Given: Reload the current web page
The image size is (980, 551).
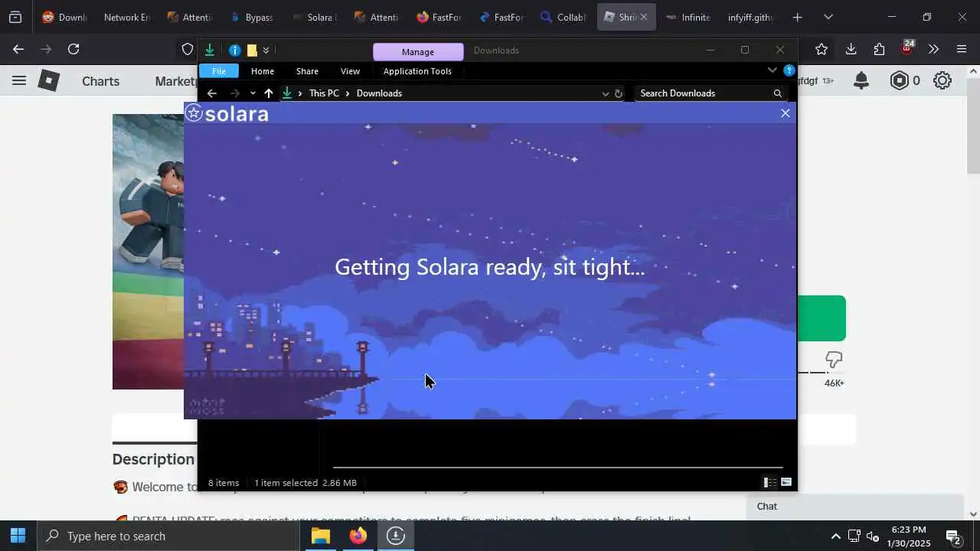Looking at the screenshot, I should [x=73, y=49].
